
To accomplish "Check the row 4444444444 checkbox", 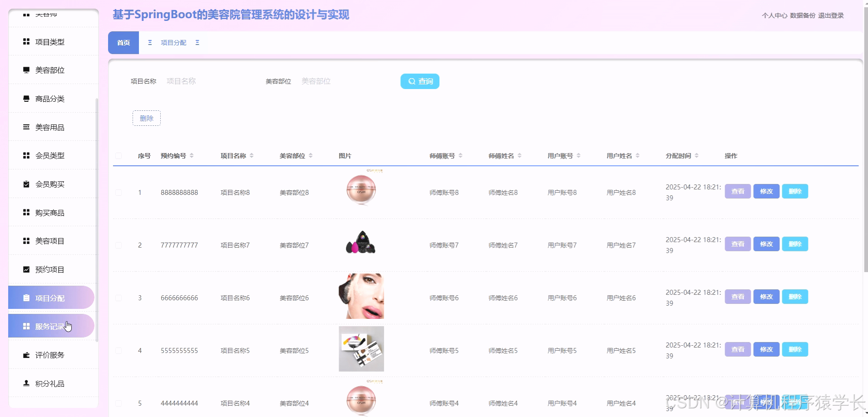I will pyautogui.click(x=118, y=403).
